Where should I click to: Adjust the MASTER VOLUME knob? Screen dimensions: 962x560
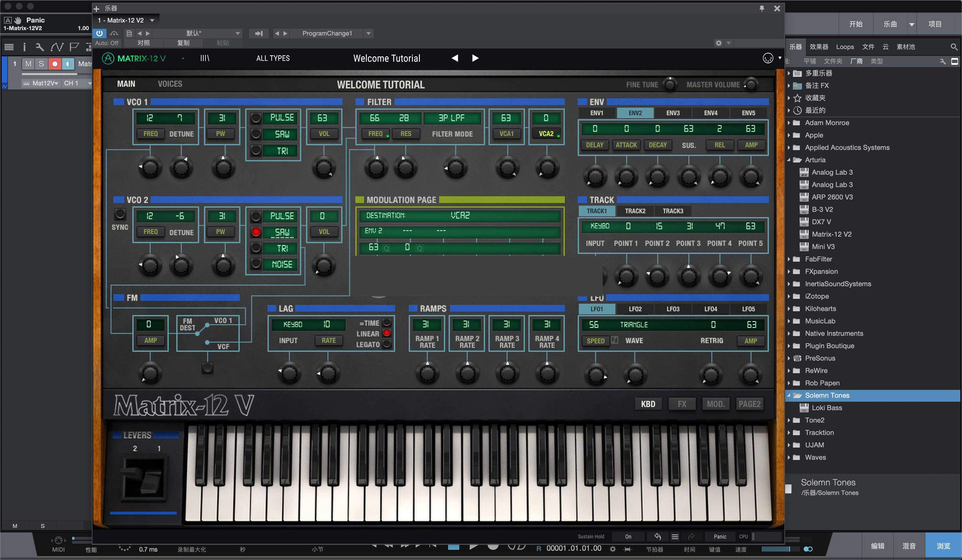click(x=751, y=84)
